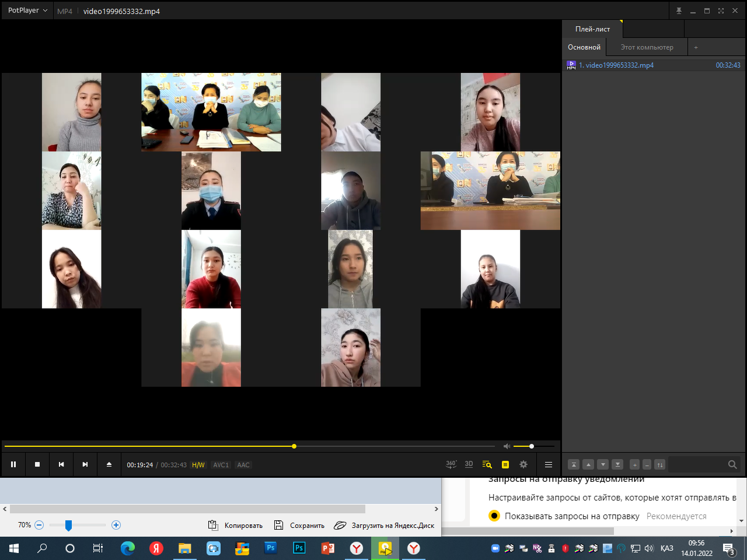Stop the video with the stop button

point(37,464)
